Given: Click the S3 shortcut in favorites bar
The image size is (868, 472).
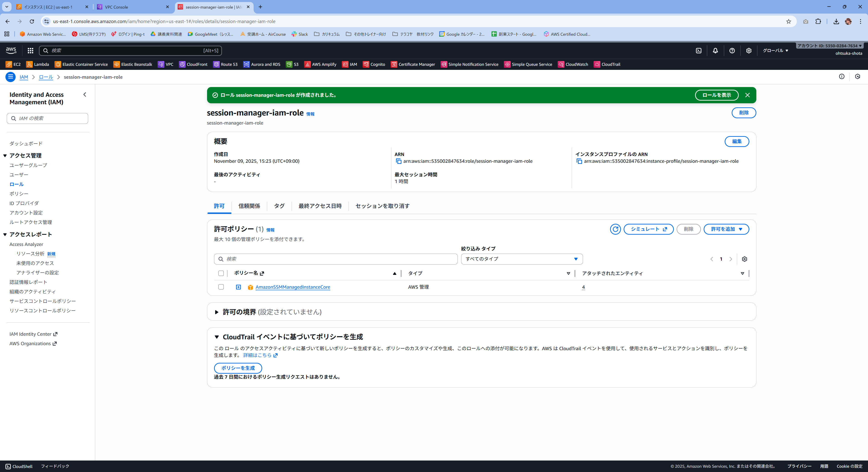Looking at the screenshot, I should 292,64.
